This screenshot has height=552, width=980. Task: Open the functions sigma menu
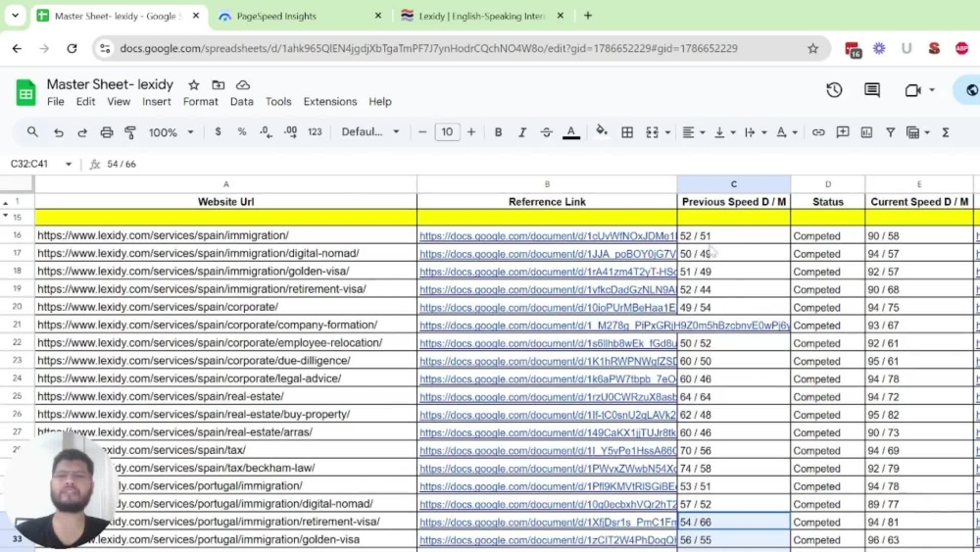[946, 132]
